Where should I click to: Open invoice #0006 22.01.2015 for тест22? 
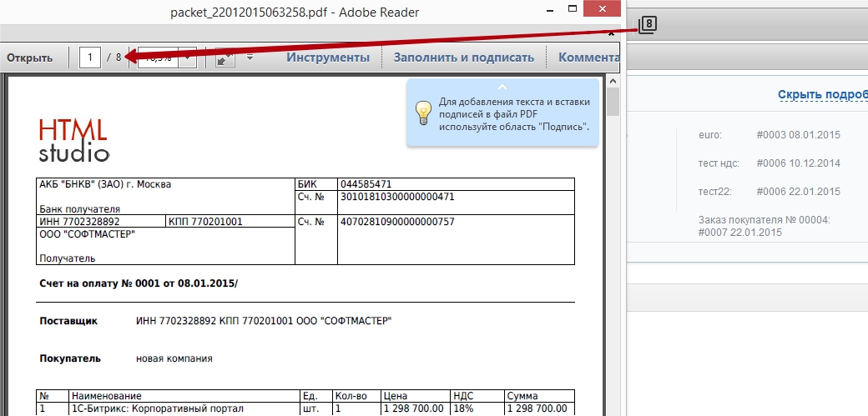click(797, 191)
